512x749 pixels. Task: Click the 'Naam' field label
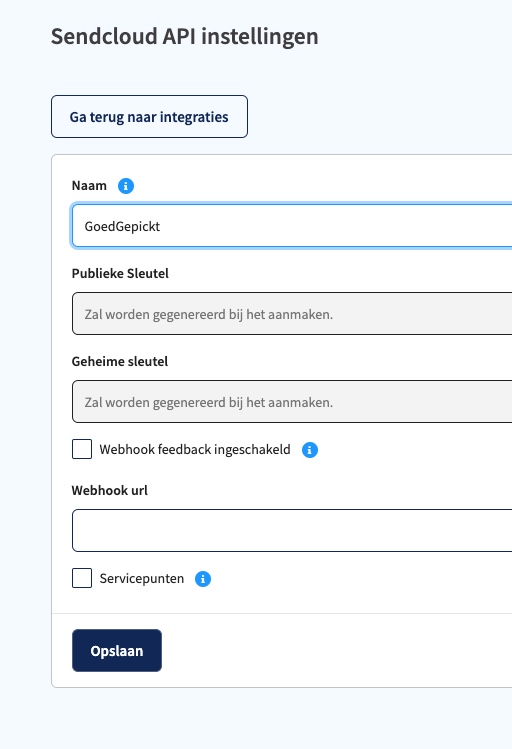click(89, 185)
